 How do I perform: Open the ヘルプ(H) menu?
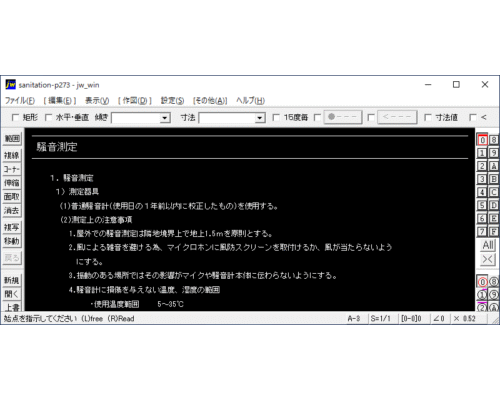click(250, 100)
